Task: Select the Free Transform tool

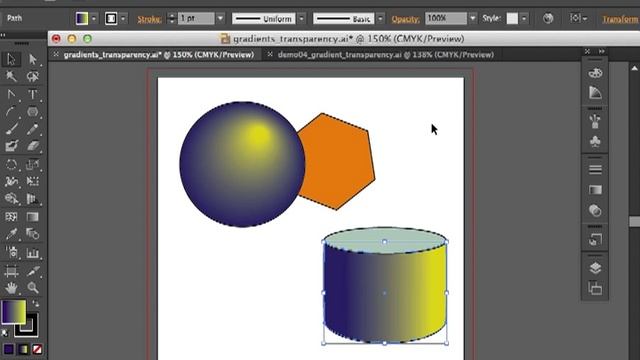Action: pyautogui.click(x=32, y=181)
